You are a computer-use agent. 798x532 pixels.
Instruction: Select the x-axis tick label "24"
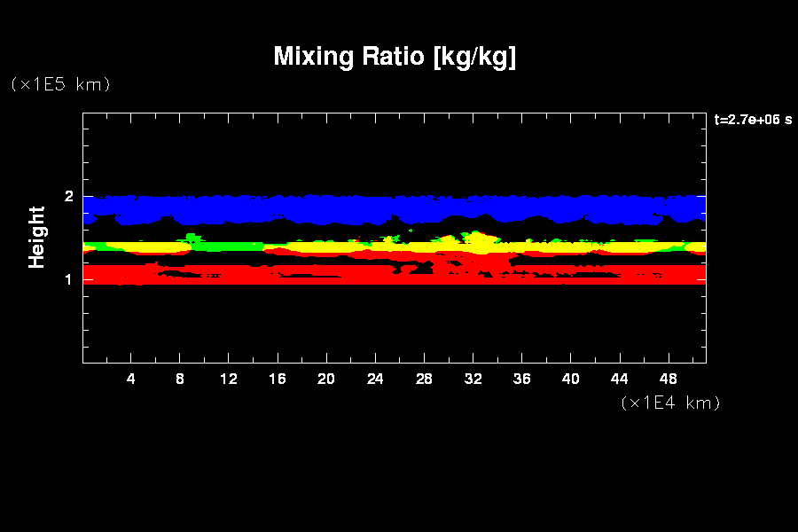coord(375,379)
